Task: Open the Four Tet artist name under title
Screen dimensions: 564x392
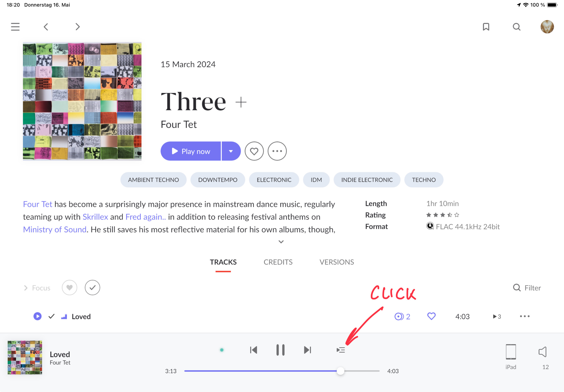Action: (179, 125)
